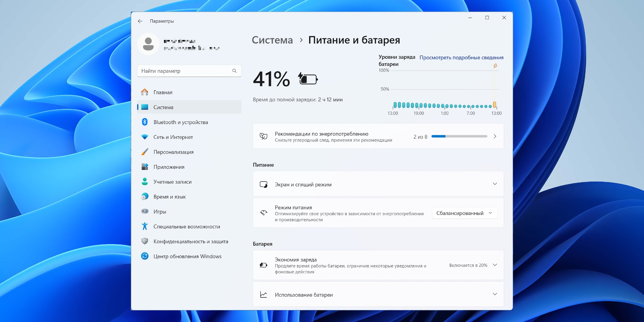Open Приложения settings

[189, 167]
